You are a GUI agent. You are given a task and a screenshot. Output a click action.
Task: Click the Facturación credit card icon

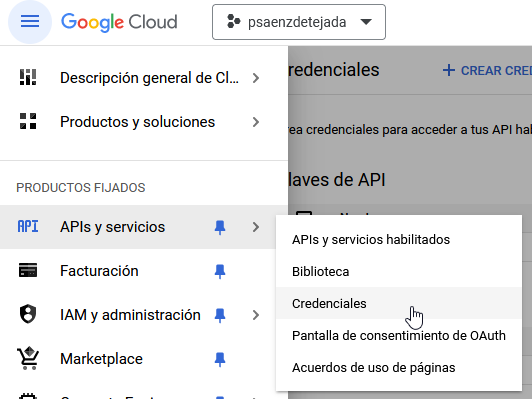pos(28,270)
